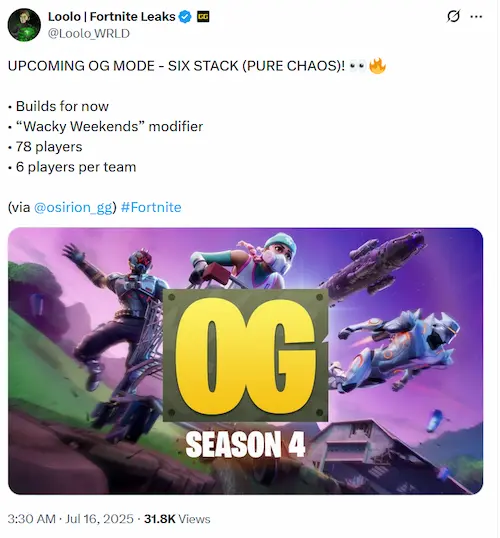The height and width of the screenshot is (538, 500).
Task: Open the three-dot more options menu
Action: click(476, 16)
